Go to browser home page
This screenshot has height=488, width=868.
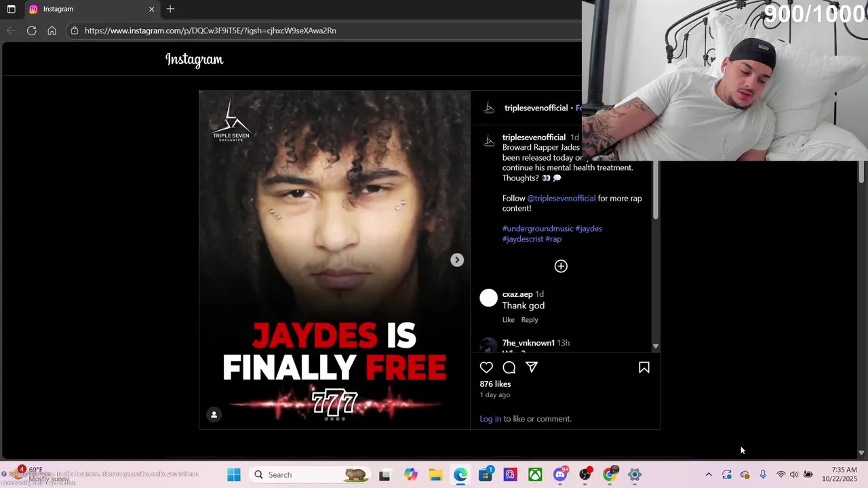pyautogui.click(x=52, y=30)
